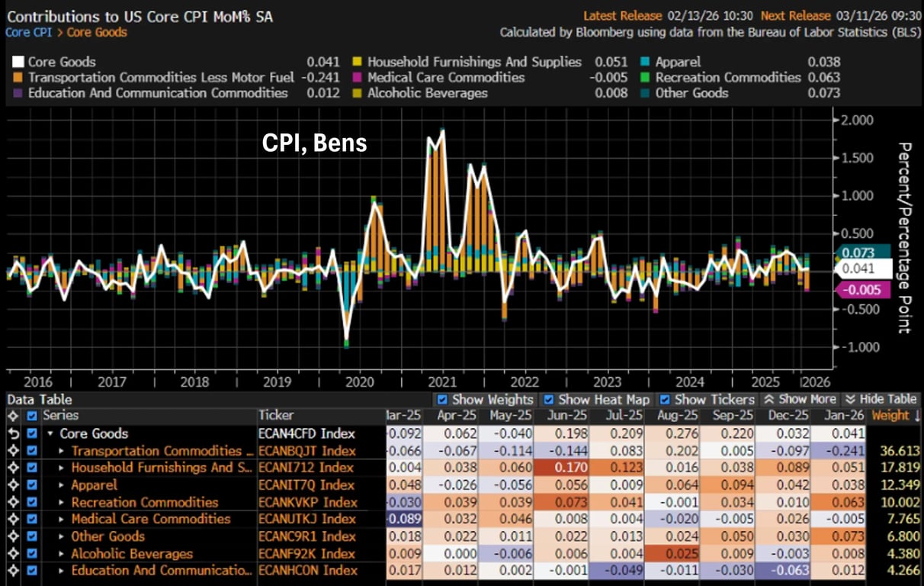Select the Jun-25 column header

coord(561,416)
